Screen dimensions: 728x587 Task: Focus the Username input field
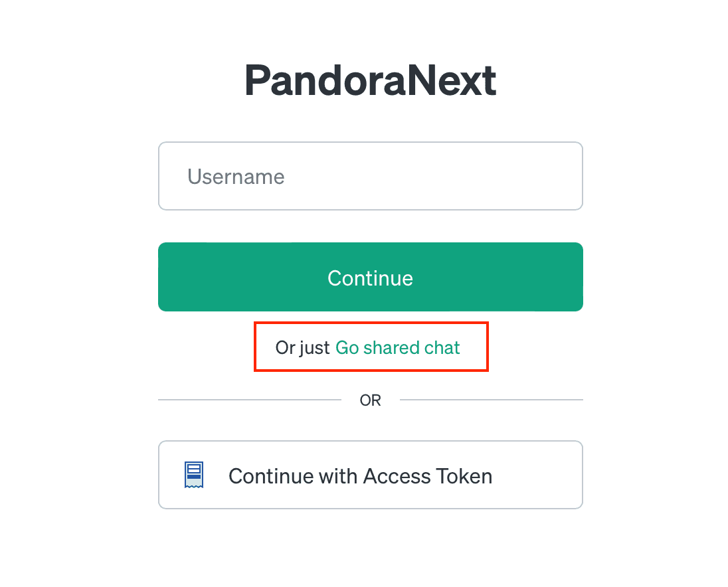[x=371, y=176]
